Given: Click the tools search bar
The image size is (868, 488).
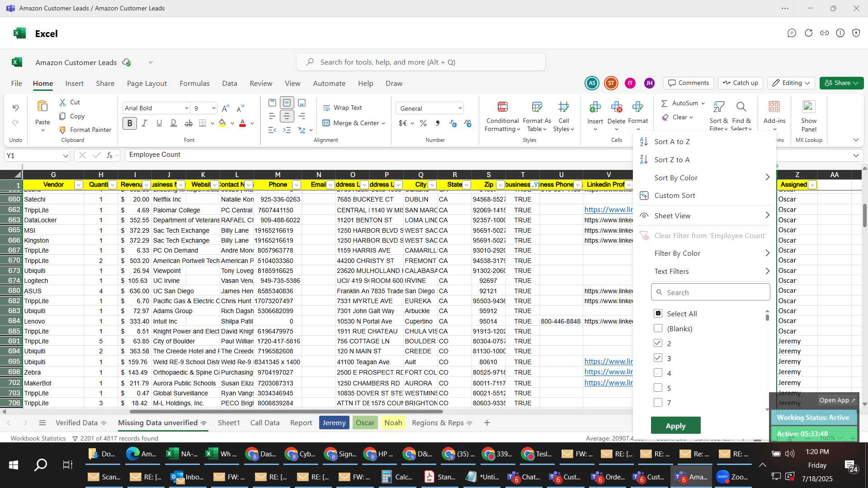Looking at the screenshot, I should click(420, 62).
